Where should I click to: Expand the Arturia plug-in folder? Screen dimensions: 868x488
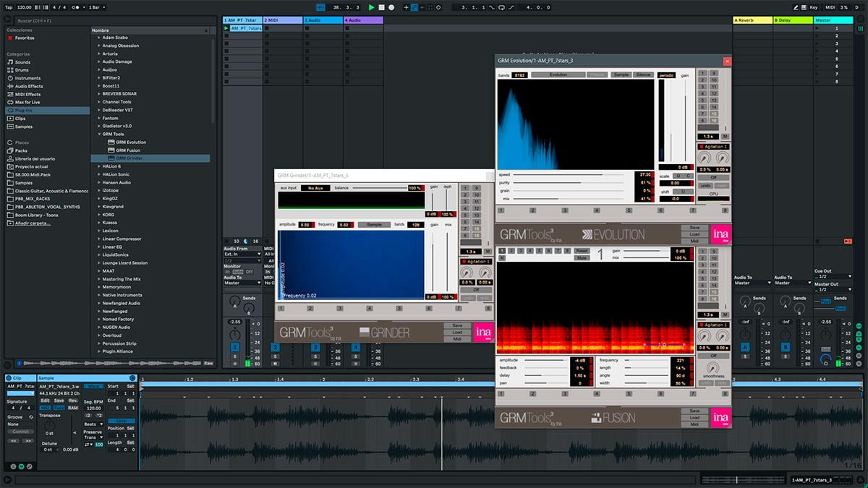pos(100,53)
